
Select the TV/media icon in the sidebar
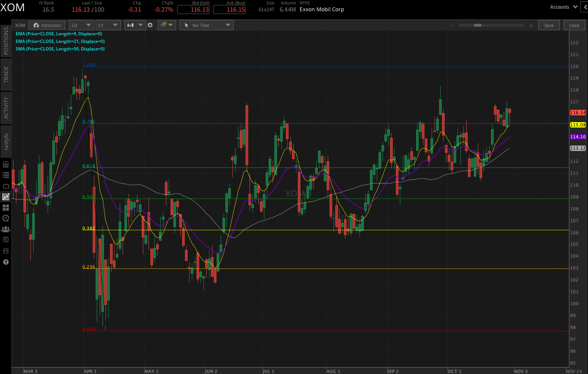[6, 186]
